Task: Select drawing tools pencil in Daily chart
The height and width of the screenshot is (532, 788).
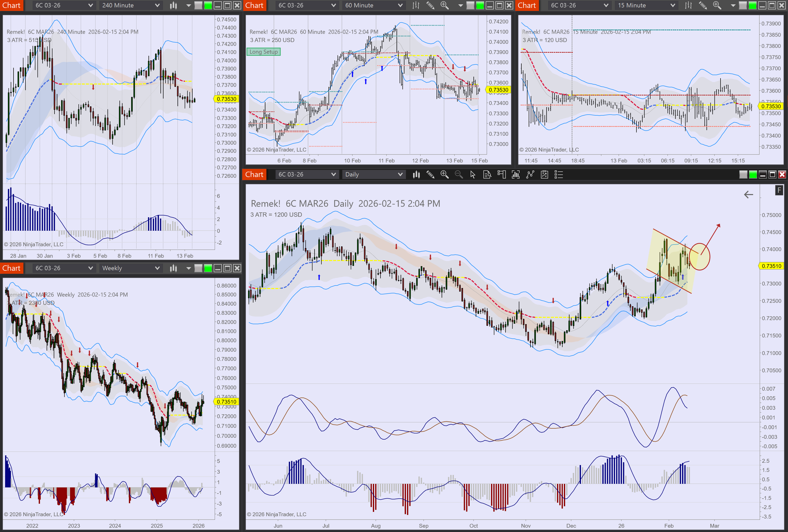Action: [430, 175]
